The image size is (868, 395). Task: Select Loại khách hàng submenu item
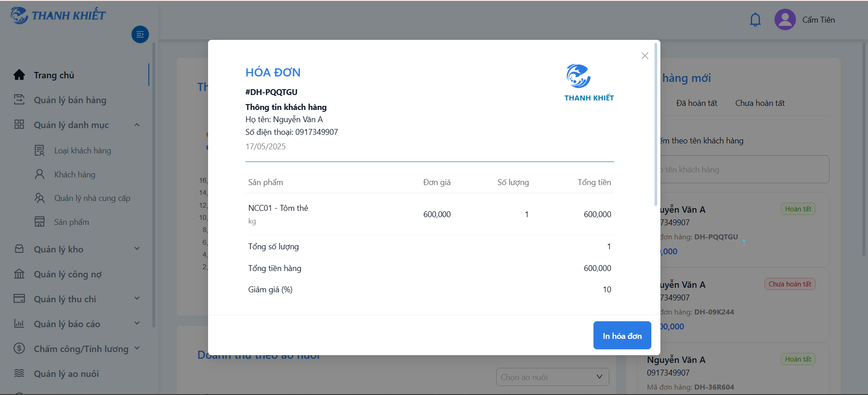tap(82, 151)
